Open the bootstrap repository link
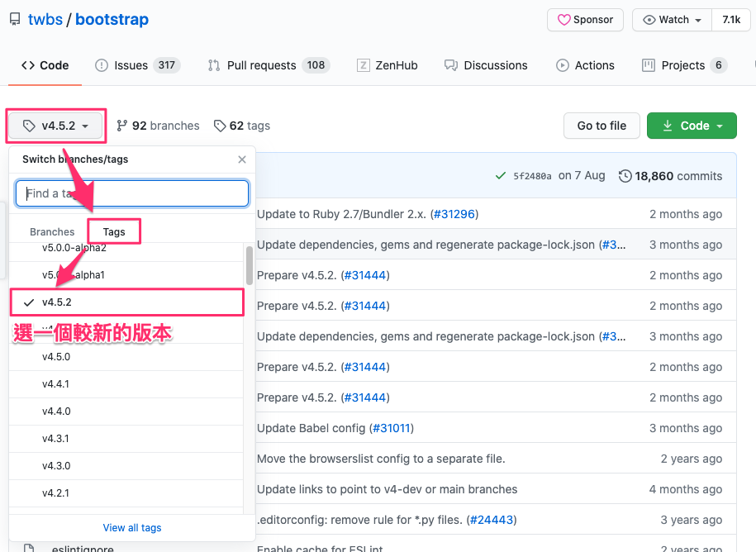This screenshot has width=756, height=552. point(112,19)
